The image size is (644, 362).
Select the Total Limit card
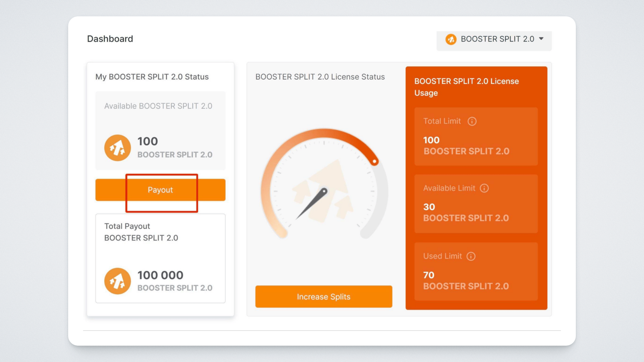pos(476,136)
